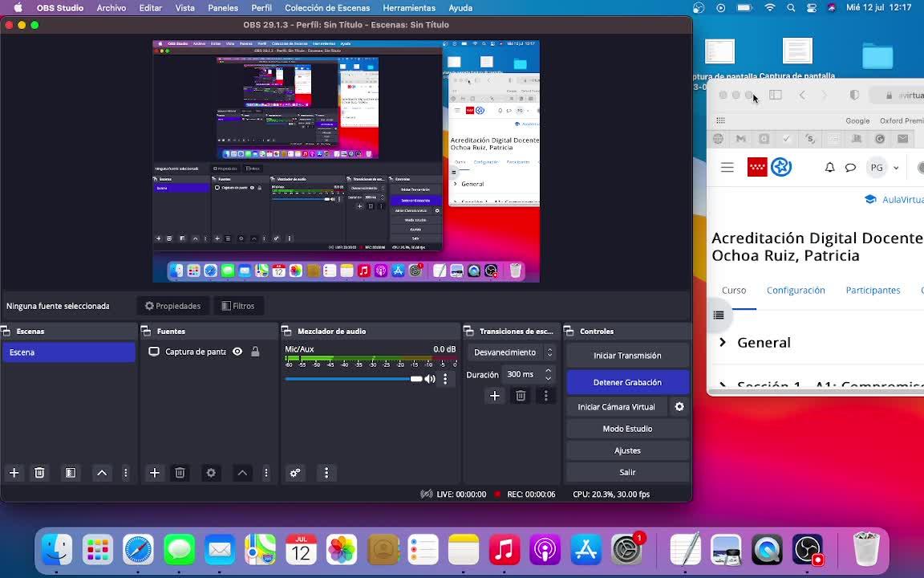Image resolution: width=924 pixels, height=578 pixels.
Task: Open scene filters icon in Escenas panel
Action: (x=71, y=473)
